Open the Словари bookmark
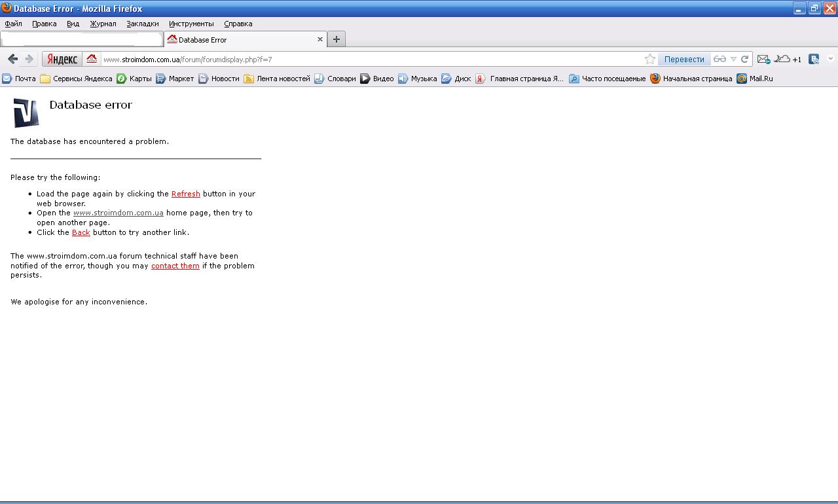 (335, 79)
